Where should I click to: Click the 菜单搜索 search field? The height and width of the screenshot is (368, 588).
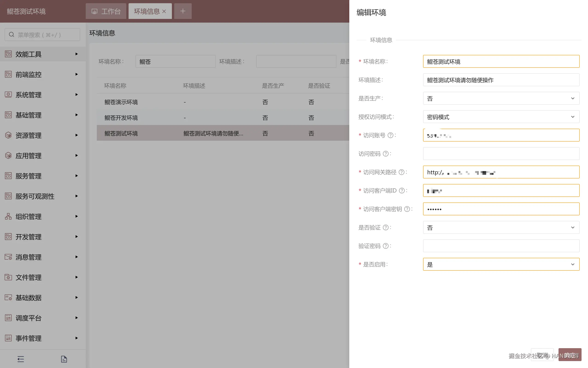click(43, 35)
